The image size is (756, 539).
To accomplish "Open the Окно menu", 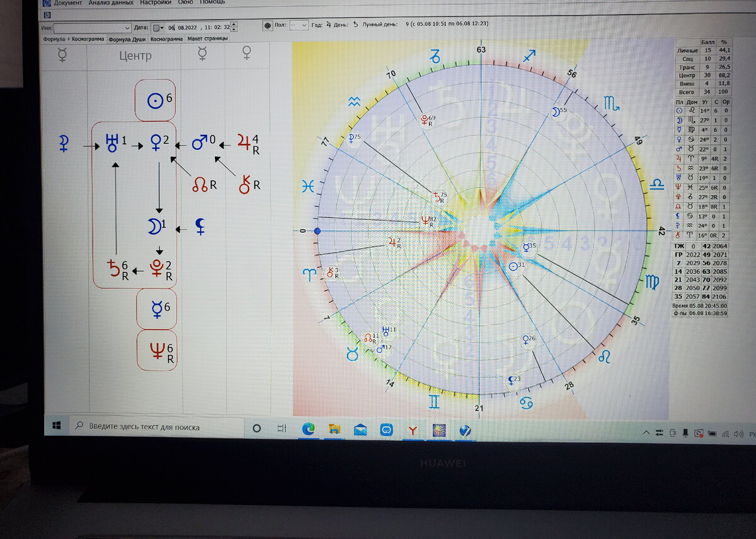I will click(185, 3).
